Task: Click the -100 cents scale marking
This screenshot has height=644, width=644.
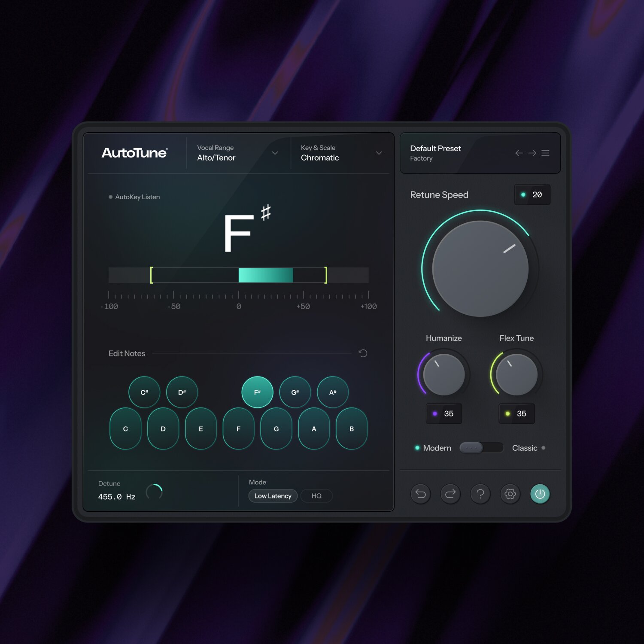Action: click(x=109, y=307)
